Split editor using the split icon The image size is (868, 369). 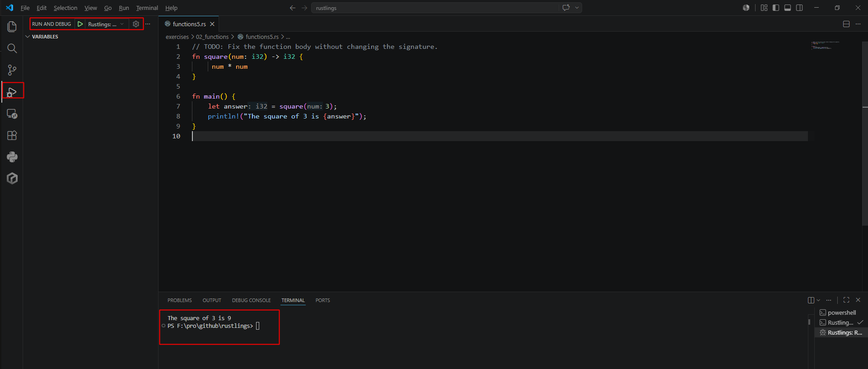pos(846,24)
